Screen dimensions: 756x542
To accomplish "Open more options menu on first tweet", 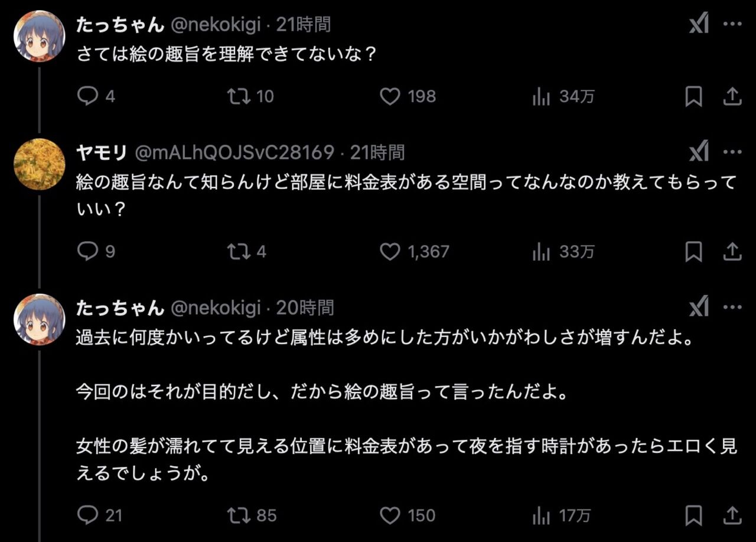I will point(732,25).
